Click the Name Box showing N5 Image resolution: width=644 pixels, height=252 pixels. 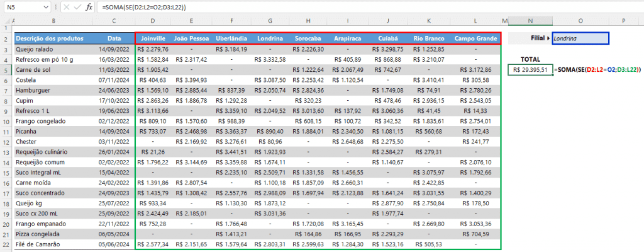[22, 6]
